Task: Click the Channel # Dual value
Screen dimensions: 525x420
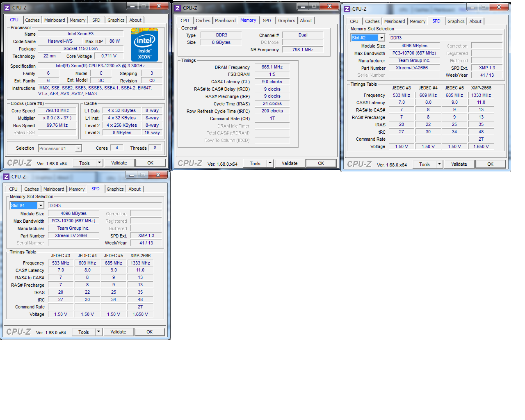Action: (x=303, y=35)
